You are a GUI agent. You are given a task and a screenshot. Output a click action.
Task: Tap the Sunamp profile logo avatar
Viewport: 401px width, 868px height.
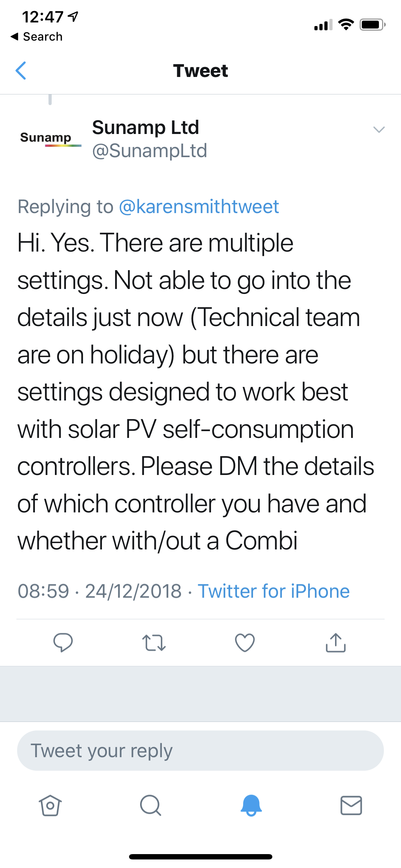(50, 138)
